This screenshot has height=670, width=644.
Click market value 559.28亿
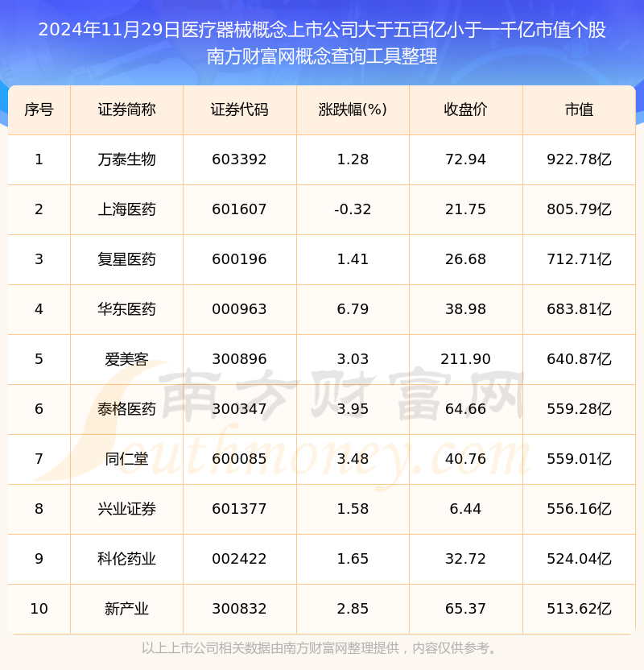(579, 409)
